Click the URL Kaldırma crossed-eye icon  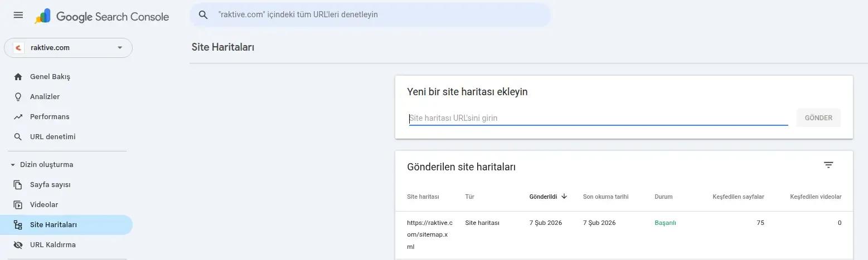pos(18,245)
